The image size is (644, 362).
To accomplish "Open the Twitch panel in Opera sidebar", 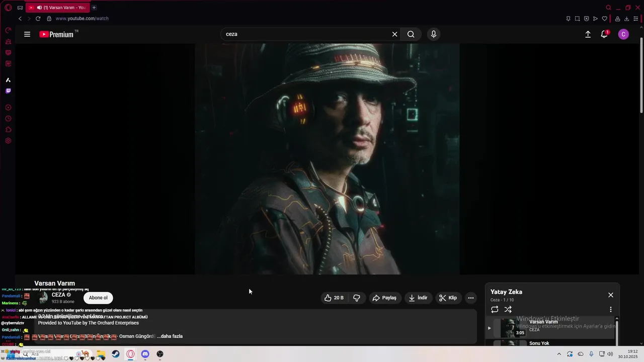I will click(x=8, y=91).
